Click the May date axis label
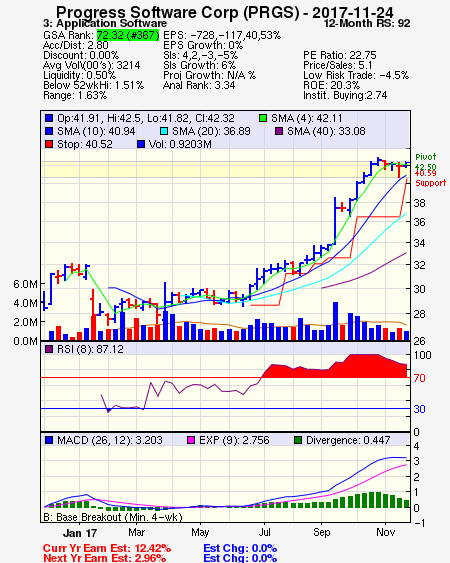Image resolution: width=450 pixels, height=563 pixels. tap(200, 532)
